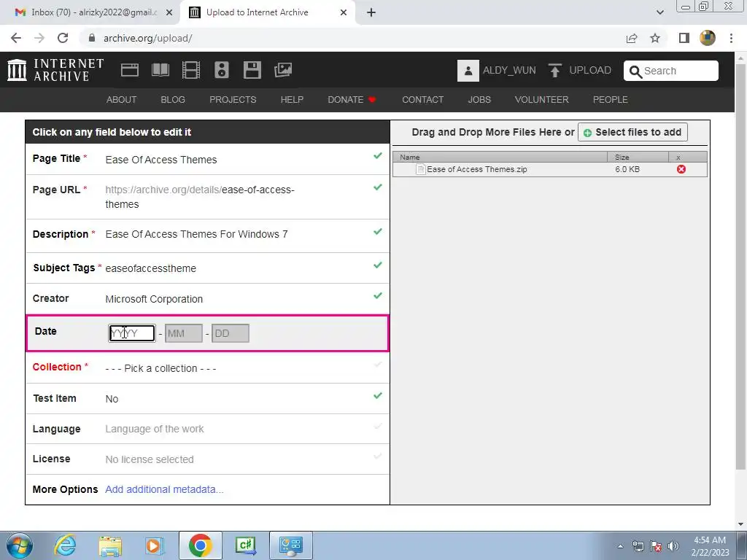Open Windows Media Player in taskbar
This screenshot has height=560, width=747.
(154, 545)
